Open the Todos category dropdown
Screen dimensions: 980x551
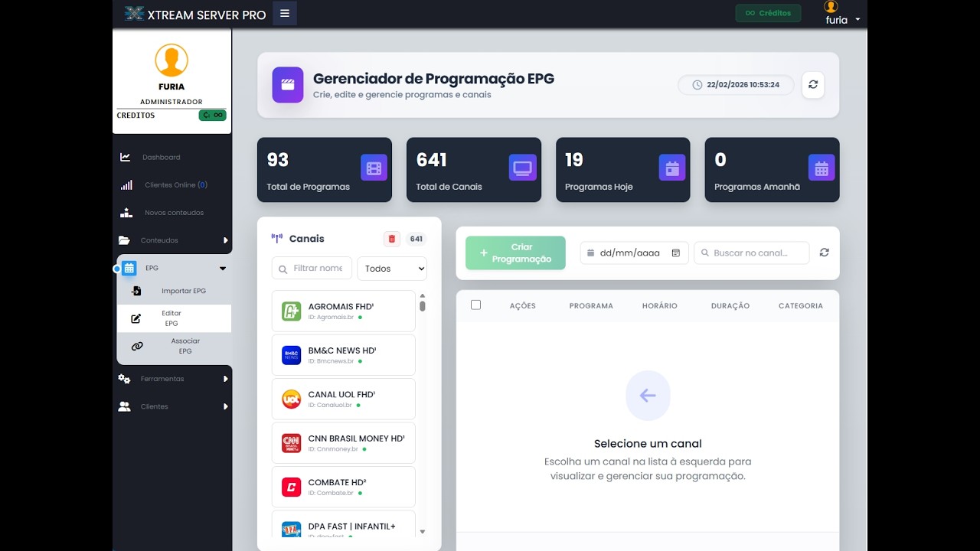[x=392, y=269]
